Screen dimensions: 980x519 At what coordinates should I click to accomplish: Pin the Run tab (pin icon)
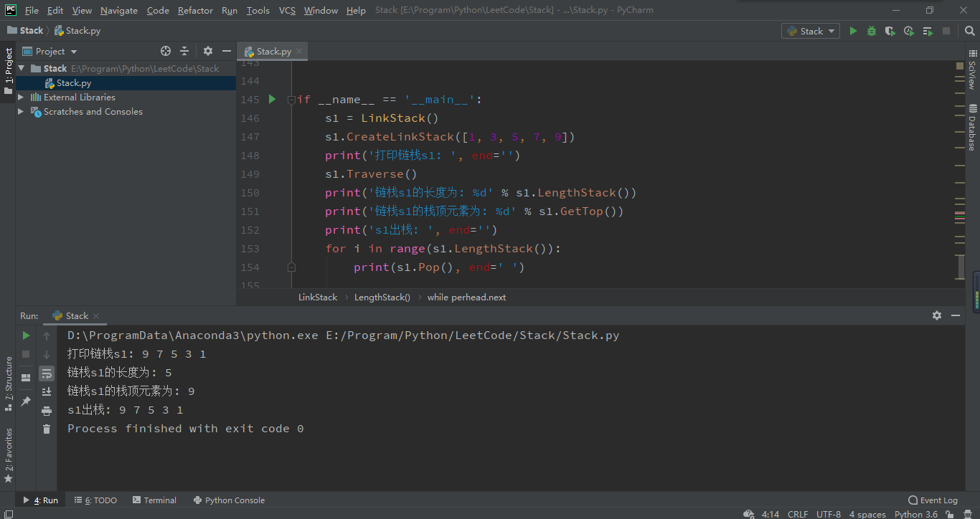[26, 400]
